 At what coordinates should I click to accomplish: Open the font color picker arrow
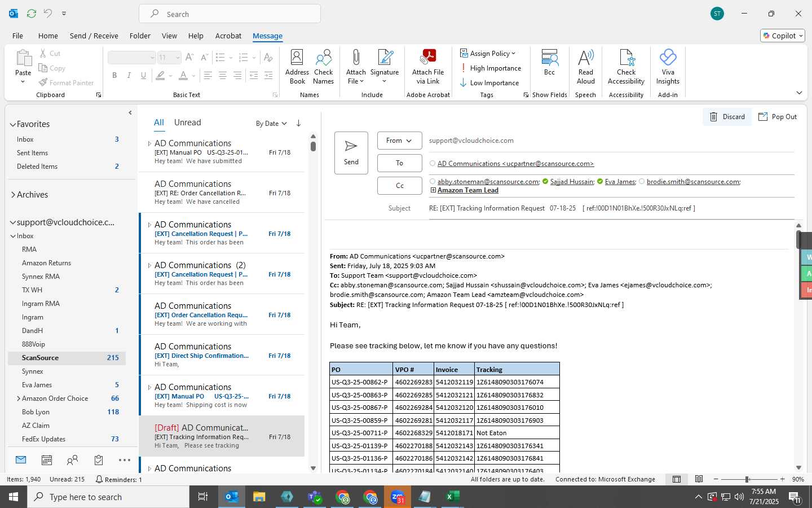[x=193, y=75]
